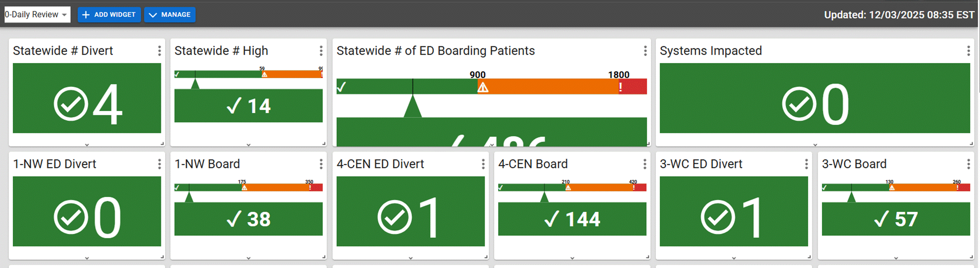Viewport: 980px width, 268px height.
Task: Open the 0-Daily Review dashboard dropdown
Action: [x=37, y=14]
